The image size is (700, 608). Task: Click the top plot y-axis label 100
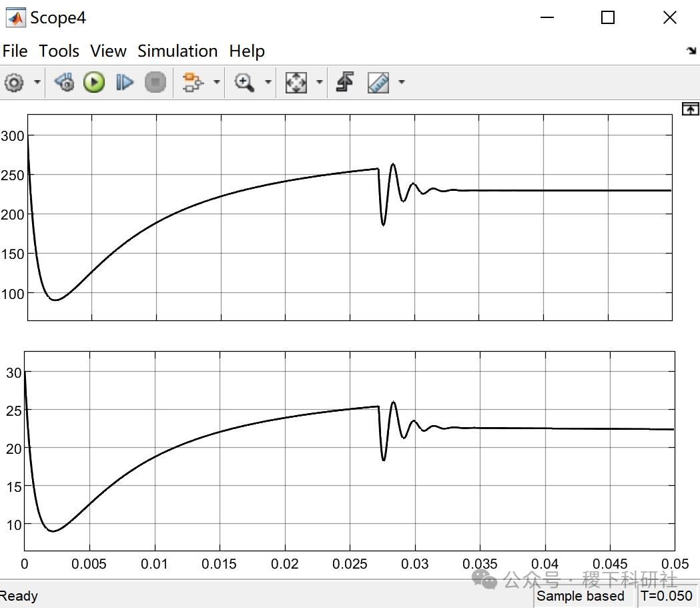13,294
